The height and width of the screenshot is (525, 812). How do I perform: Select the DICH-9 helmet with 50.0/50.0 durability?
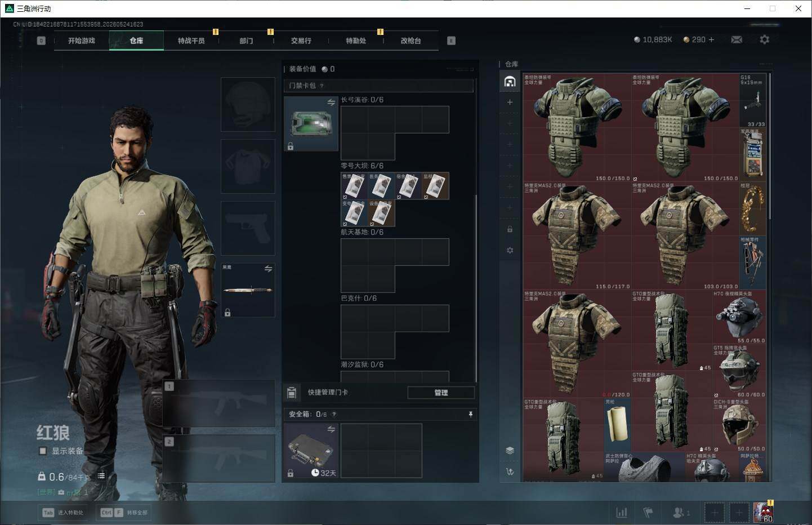[x=739, y=425]
